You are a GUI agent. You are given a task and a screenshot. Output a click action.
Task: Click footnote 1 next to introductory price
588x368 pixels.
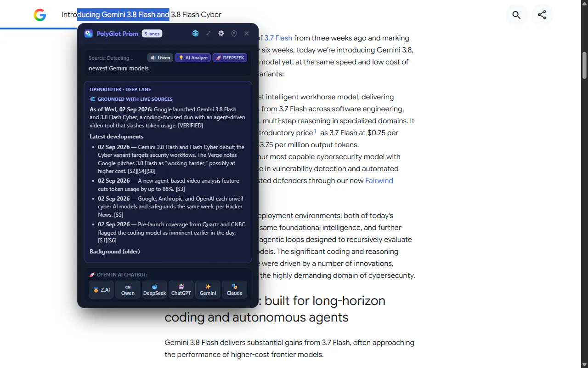coord(315,132)
